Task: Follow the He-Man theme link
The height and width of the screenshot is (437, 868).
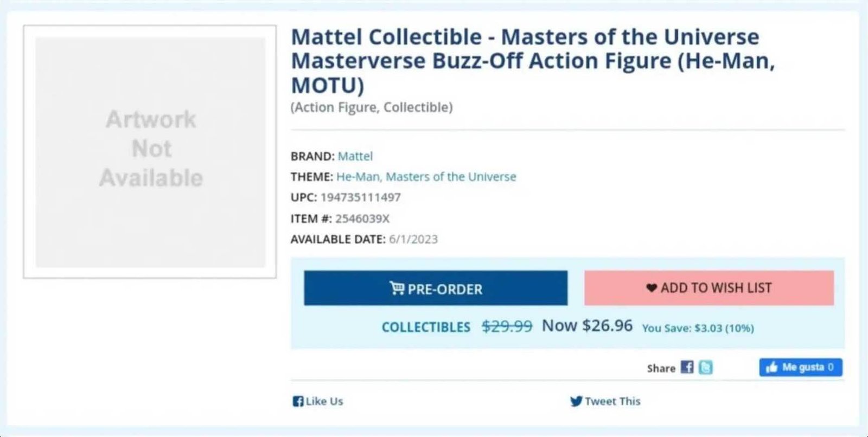Action: point(358,177)
